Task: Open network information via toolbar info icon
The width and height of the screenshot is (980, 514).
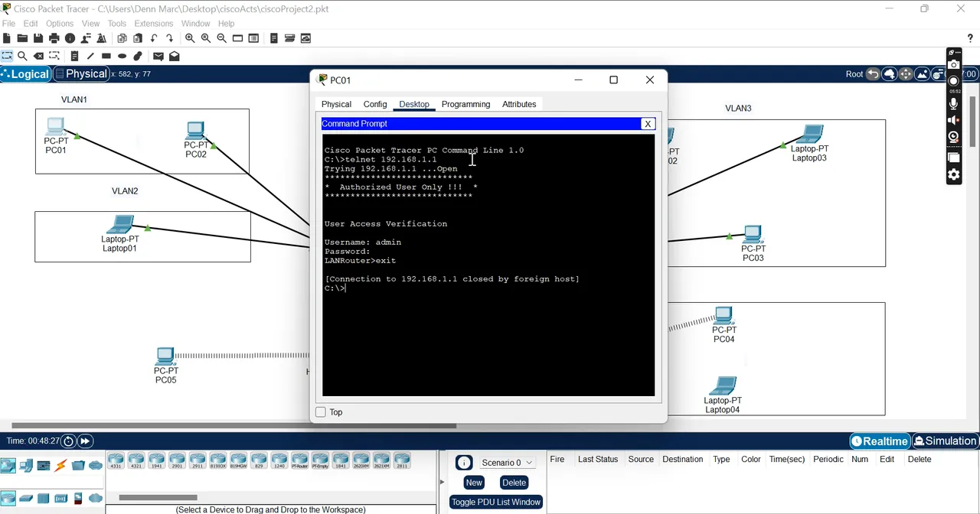Action: (70, 38)
